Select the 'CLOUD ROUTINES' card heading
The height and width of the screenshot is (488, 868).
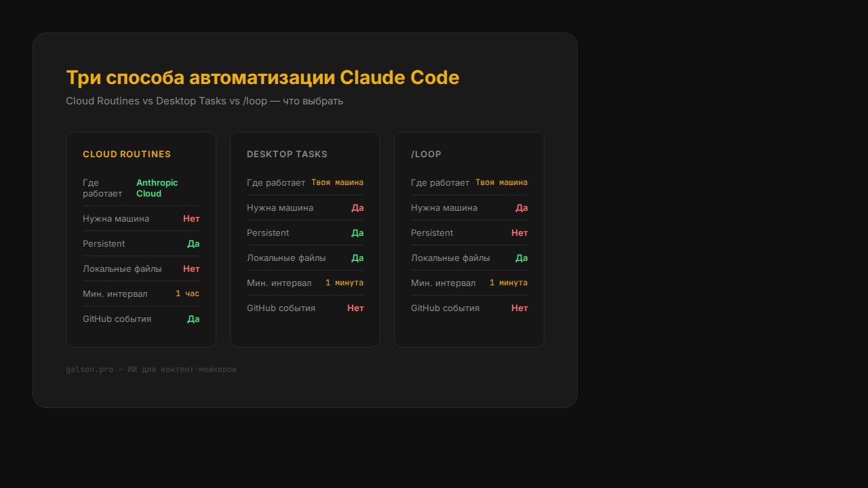(127, 155)
